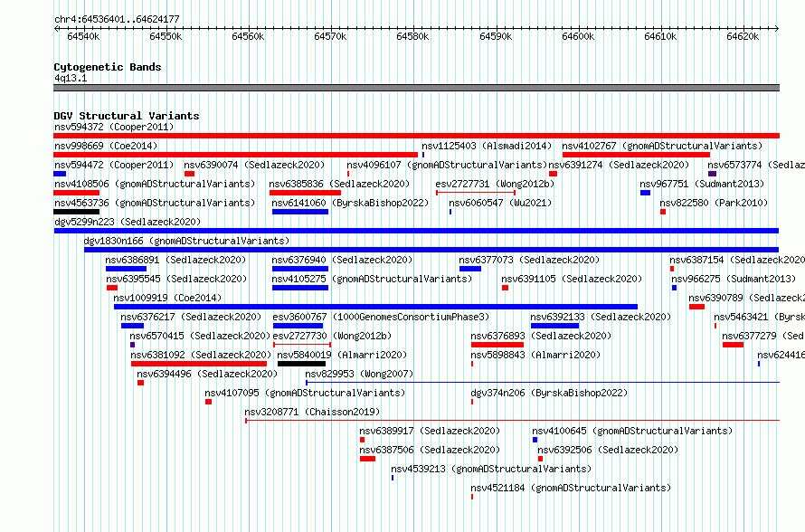Open nsv6141060 (ByrskaBishop2022) variant
This screenshot has height=532, width=805.
(350, 203)
